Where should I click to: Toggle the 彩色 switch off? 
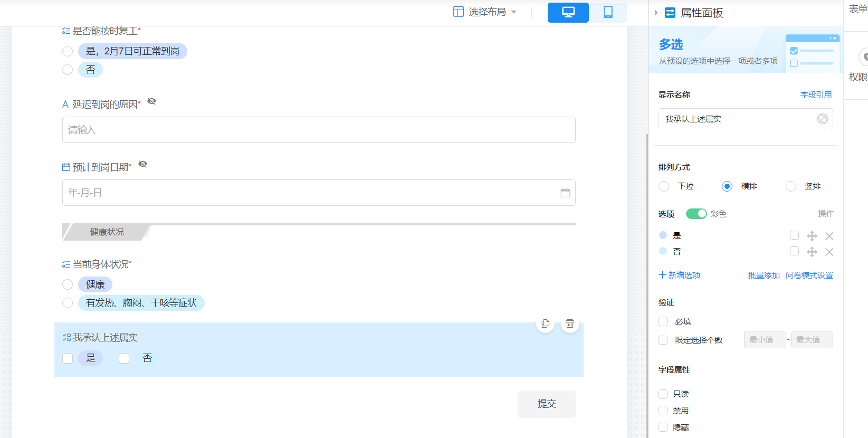click(696, 214)
